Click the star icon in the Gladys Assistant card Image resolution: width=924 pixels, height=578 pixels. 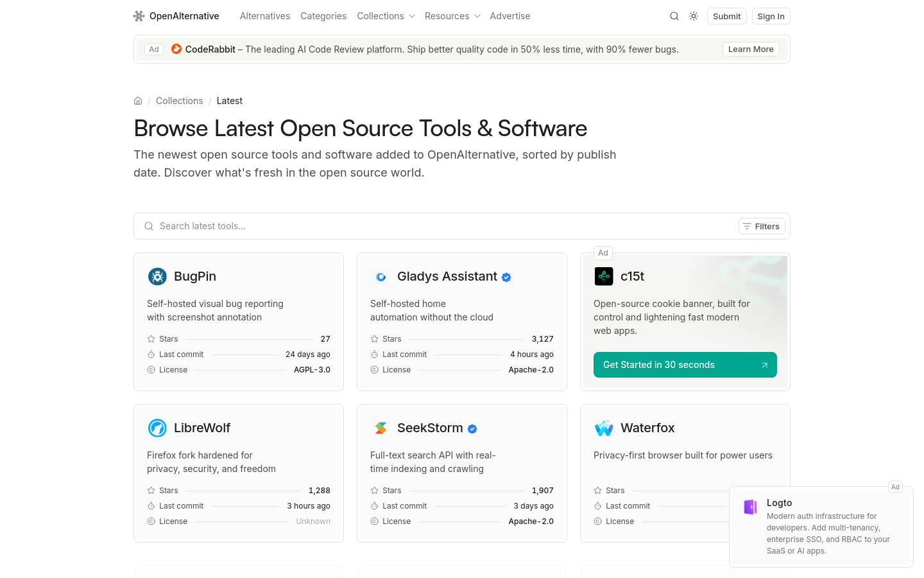click(375, 339)
